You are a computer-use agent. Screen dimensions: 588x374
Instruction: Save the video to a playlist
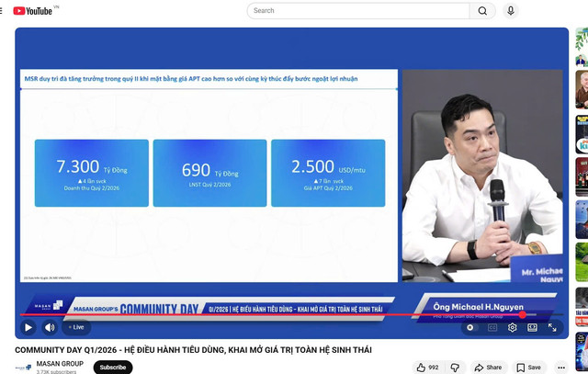[x=529, y=368]
